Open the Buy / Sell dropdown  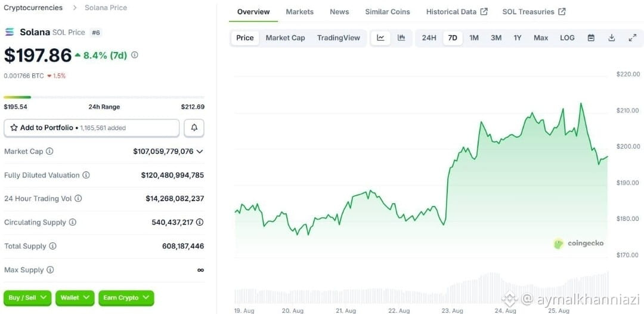click(27, 298)
